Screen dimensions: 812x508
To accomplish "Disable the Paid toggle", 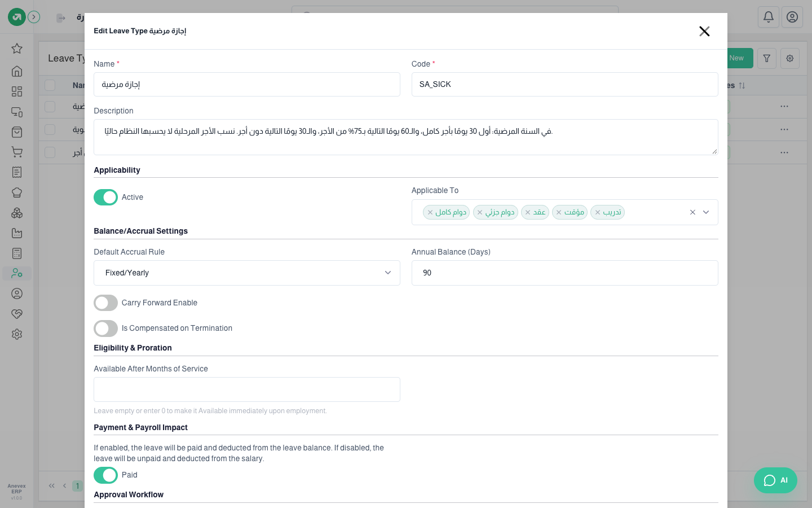I will (x=105, y=475).
